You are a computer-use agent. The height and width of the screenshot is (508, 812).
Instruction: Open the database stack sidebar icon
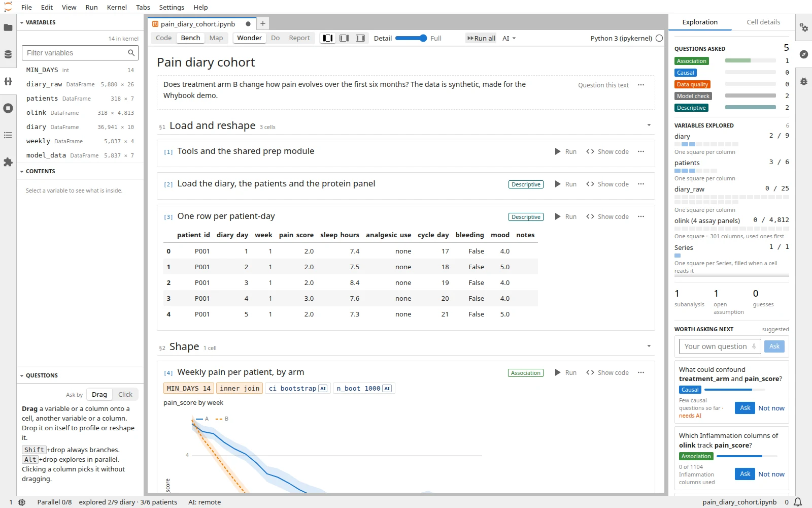click(8, 54)
